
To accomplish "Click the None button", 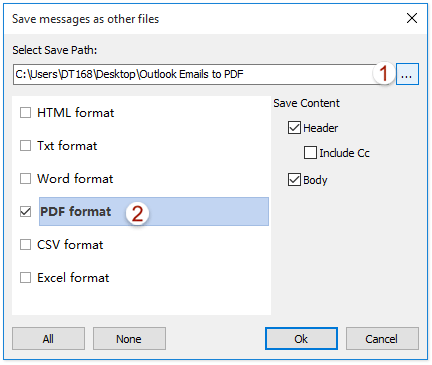I will (x=129, y=339).
